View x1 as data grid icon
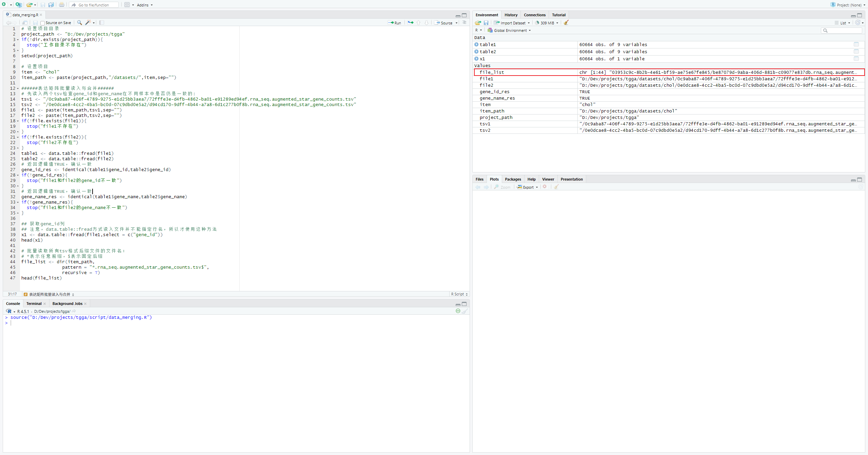The height and width of the screenshot is (455, 868). coord(856,59)
